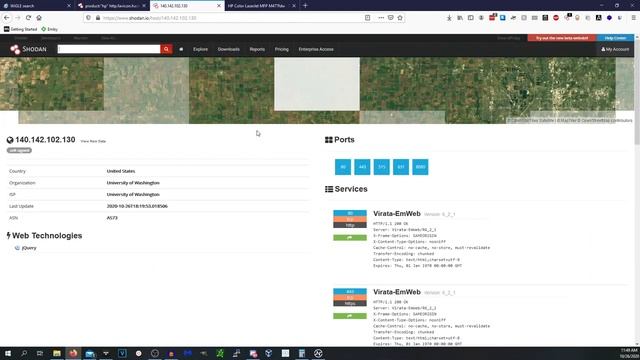The height and width of the screenshot is (360, 640).
Task: Open reader view icon in address bar
Action: (367, 18)
